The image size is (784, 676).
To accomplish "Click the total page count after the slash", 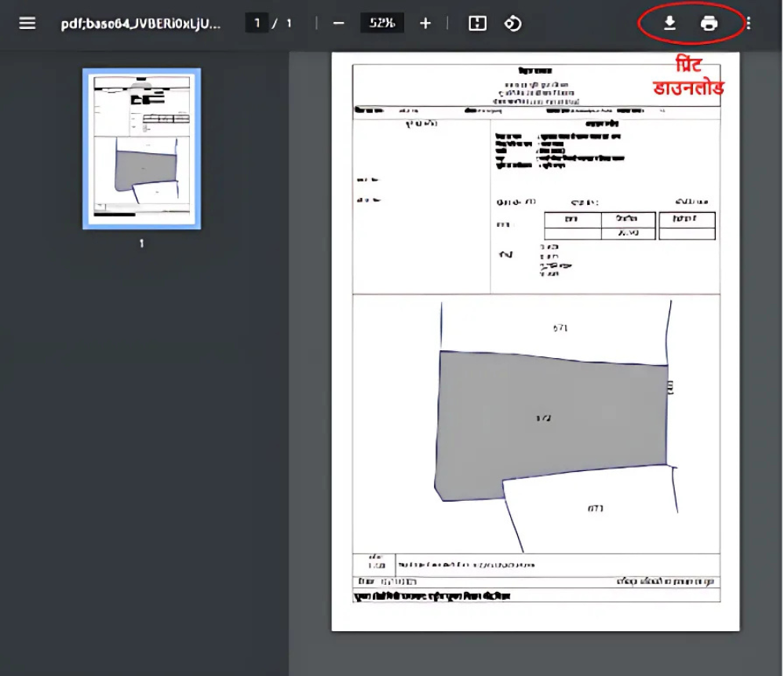I will coord(289,23).
